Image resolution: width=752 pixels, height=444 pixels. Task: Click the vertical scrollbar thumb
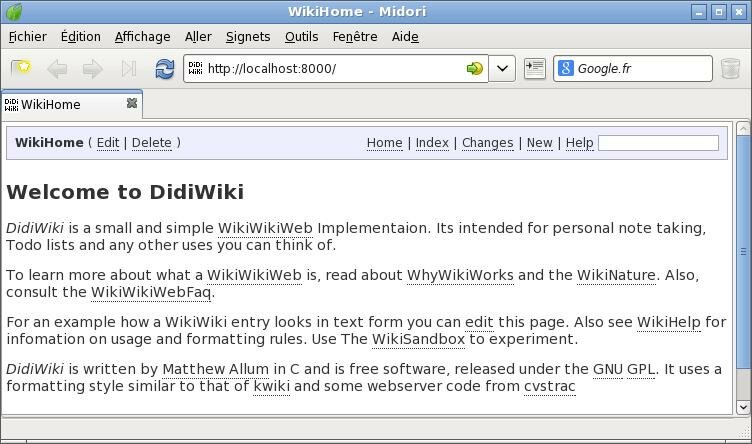743,253
